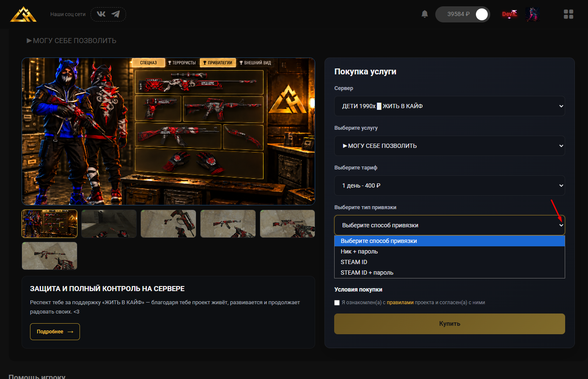Viewport: 588px width, 379px height.
Task: Collapse the binding type dropdown field
Action: pyautogui.click(x=450, y=225)
